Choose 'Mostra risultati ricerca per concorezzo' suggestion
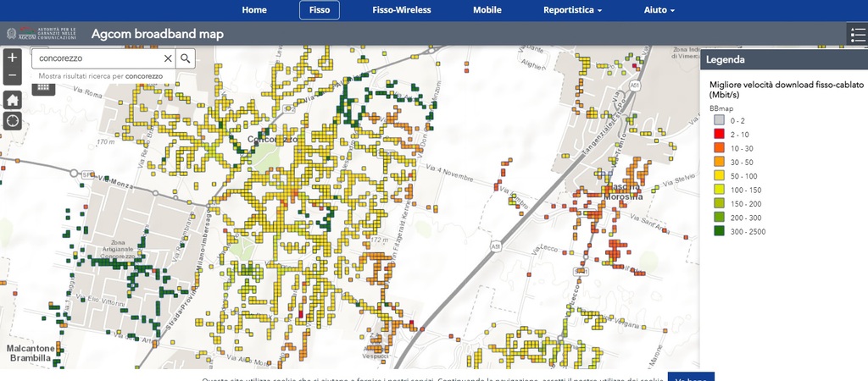 coord(101,75)
